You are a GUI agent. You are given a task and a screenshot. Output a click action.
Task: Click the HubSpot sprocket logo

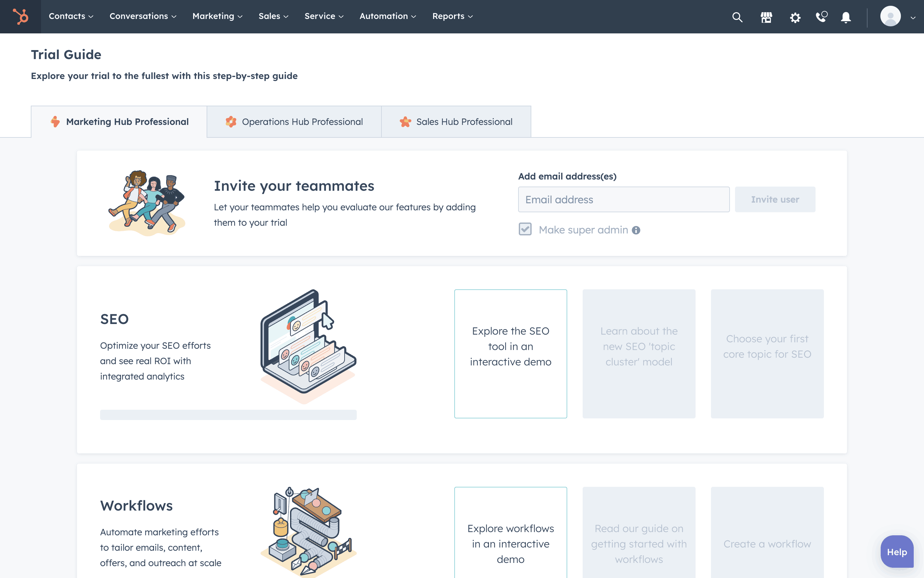tap(21, 16)
